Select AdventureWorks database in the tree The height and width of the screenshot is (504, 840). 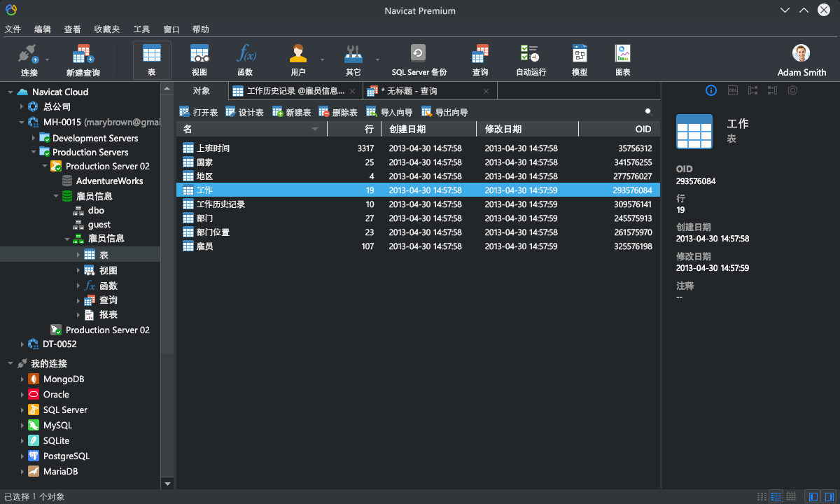[109, 181]
